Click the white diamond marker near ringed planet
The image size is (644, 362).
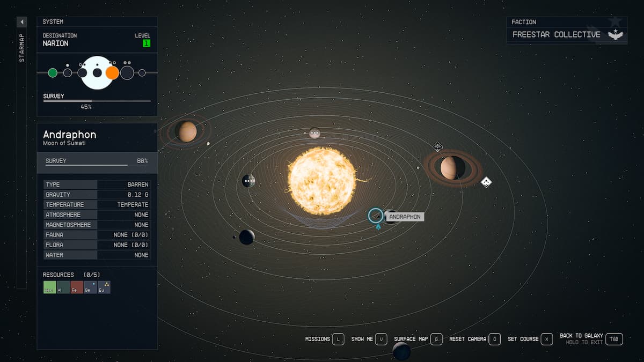[x=486, y=182]
